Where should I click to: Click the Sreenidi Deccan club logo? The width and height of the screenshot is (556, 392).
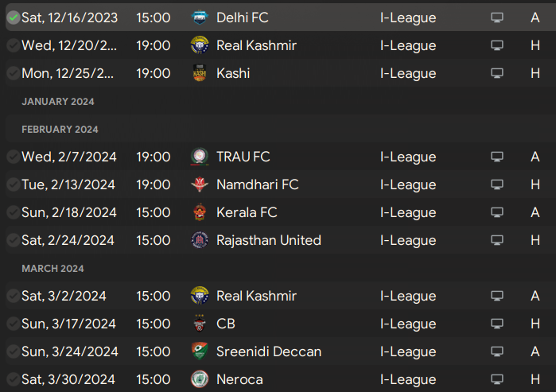[200, 351]
